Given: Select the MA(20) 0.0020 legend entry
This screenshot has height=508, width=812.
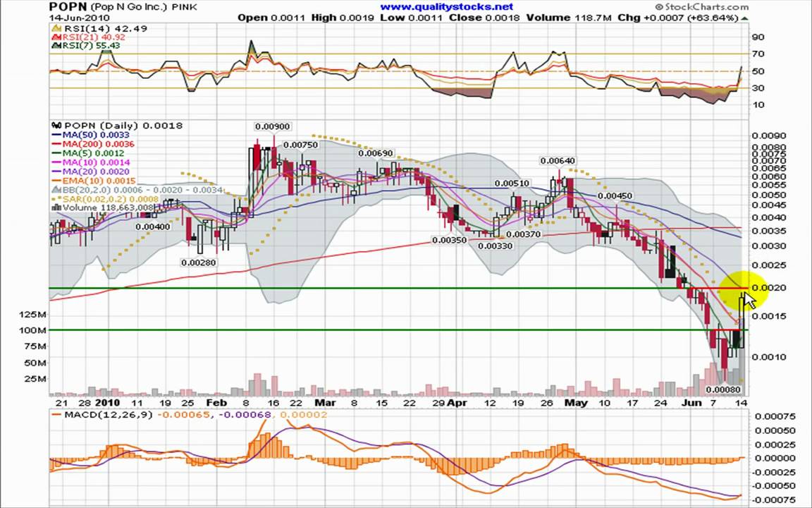Looking at the screenshot, I should click(x=91, y=171).
